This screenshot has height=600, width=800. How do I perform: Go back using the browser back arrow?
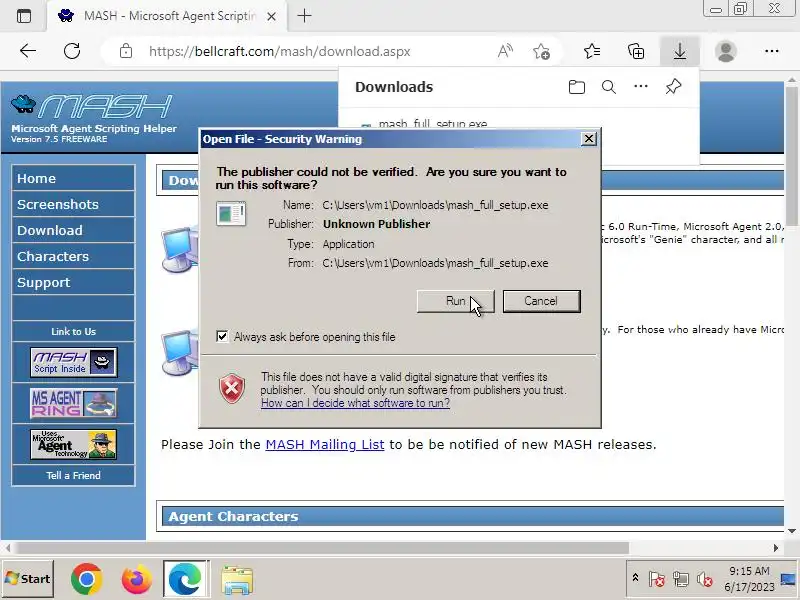(x=28, y=51)
